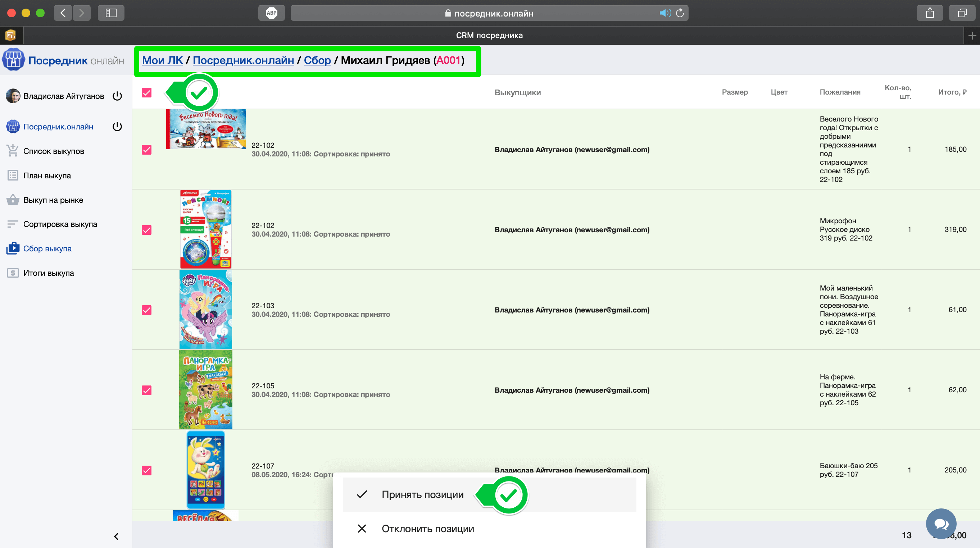Uncheck the Баюшки-баю 22-107 item checkbox
This screenshot has width=980, height=548.
[146, 470]
